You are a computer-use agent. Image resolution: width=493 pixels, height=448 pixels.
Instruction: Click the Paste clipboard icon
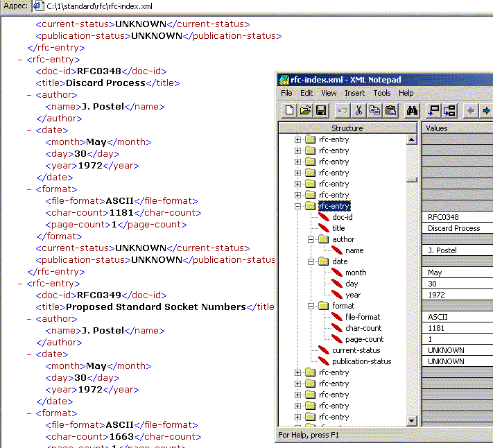tap(390, 110)
